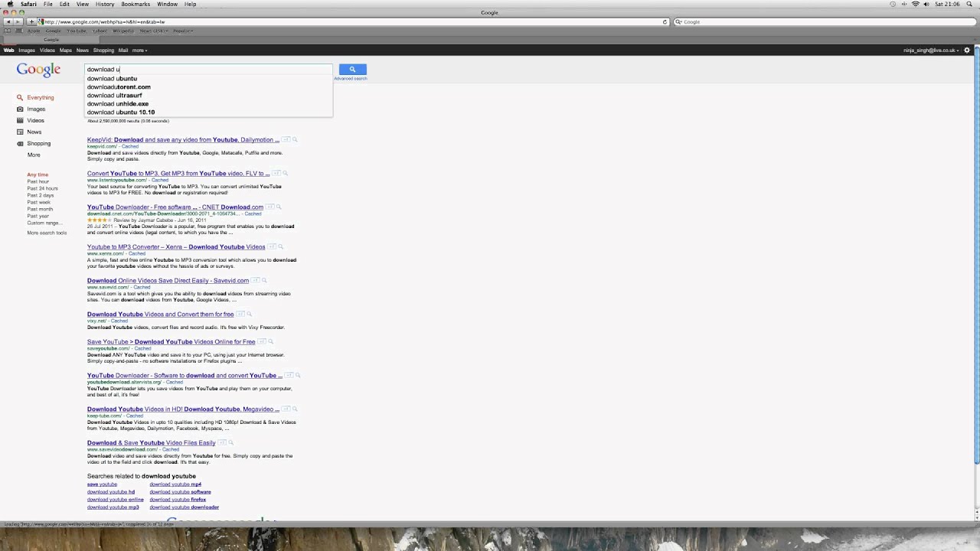
Task: Go forward with Safari's forward arrow
Action: pyautogui.click(x=18, y=21)
